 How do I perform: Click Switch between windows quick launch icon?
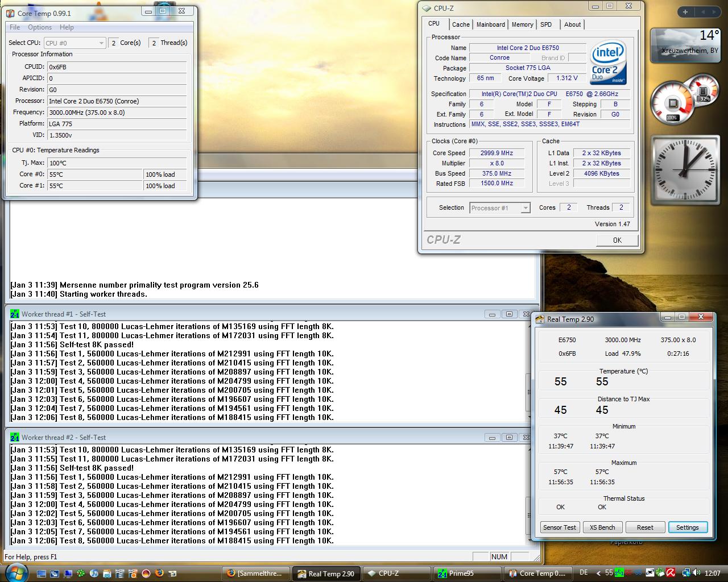click(55, 573)
